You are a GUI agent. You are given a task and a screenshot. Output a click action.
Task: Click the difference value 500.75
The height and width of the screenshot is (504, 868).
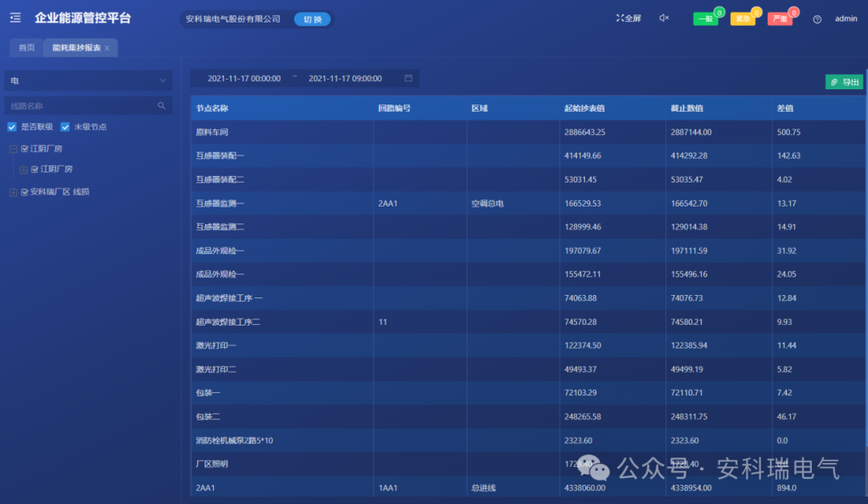click(789, 133)
